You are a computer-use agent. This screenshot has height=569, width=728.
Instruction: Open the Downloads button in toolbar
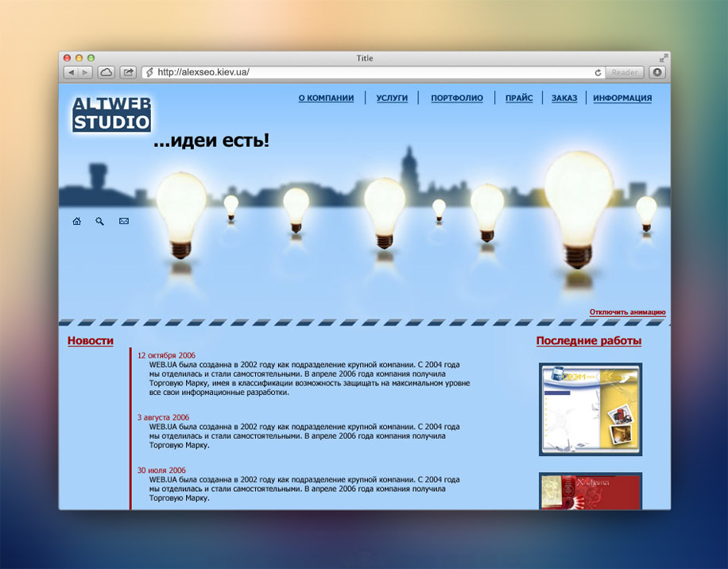tap(657, 72)
